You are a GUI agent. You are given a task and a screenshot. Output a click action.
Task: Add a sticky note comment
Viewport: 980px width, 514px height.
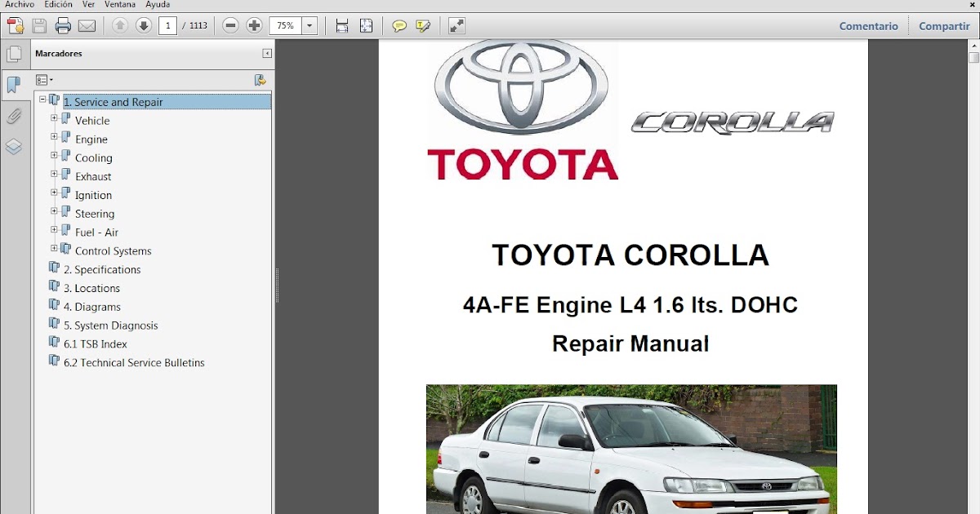399,26
